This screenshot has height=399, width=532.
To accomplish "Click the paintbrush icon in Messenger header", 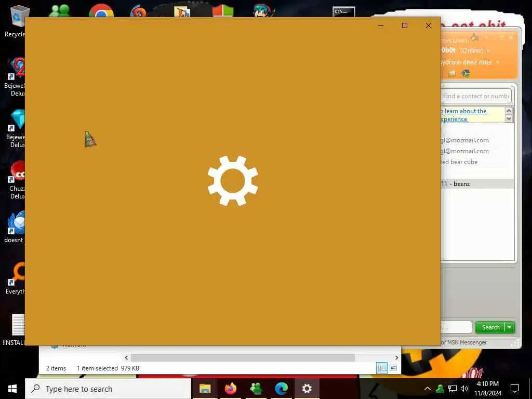I will (x=475, y=37).
